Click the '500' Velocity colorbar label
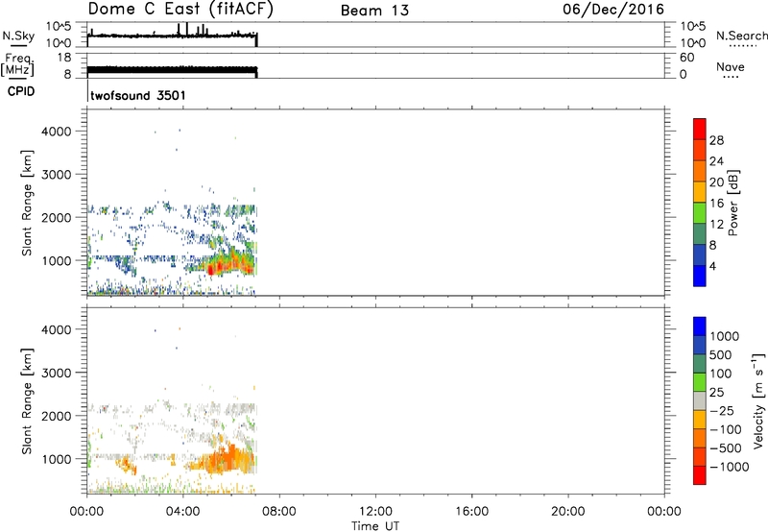 720,355
